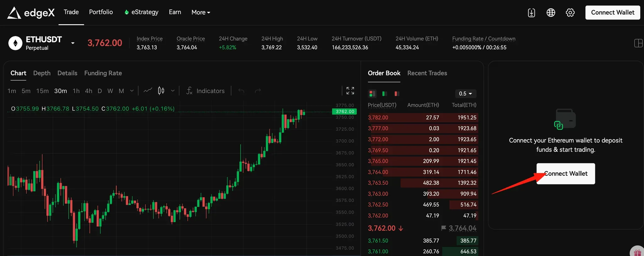Select the candlestick chart type icon
This screenshot has width=644, height=256.
click(x=161, y=91)
